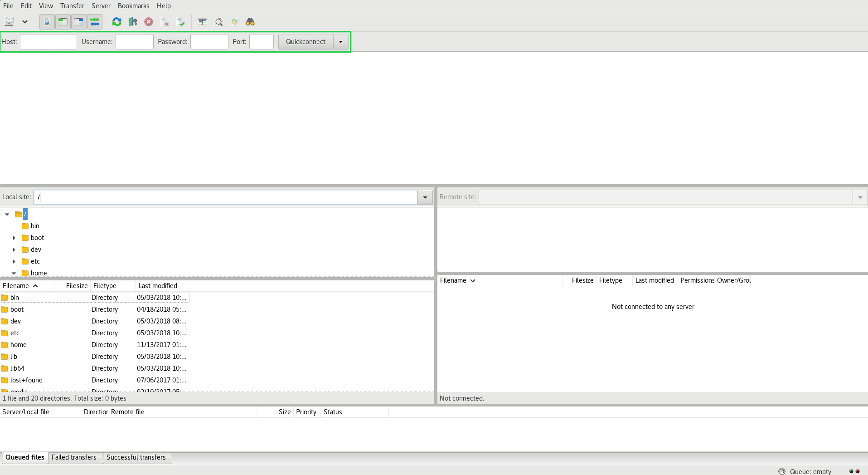Viewport: 868px width, 475px height.
Task: Toggle the local directory tree view
Action: coord(63,22)
